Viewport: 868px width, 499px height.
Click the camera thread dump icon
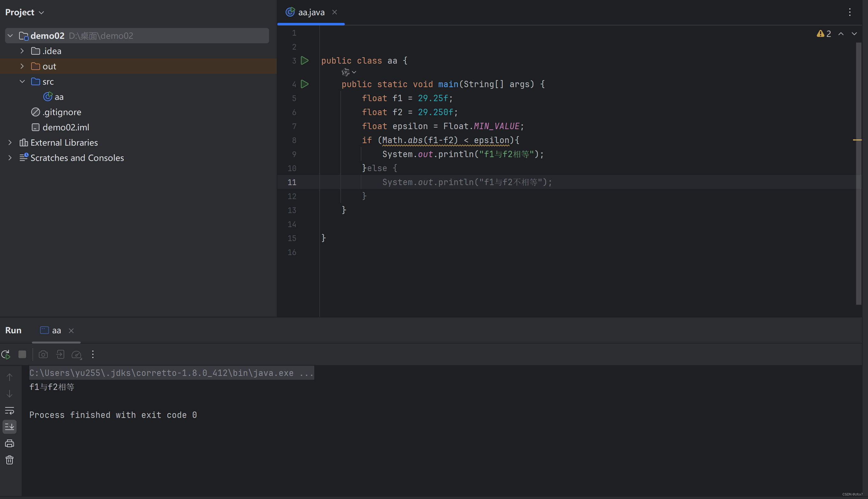pyautogui.click(x=43, y=354)
